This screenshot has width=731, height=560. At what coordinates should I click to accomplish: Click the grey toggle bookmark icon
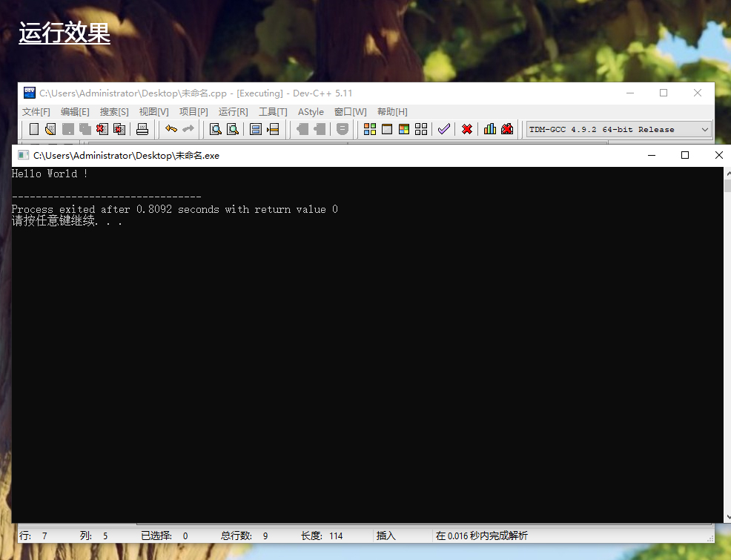pos(343,129)
